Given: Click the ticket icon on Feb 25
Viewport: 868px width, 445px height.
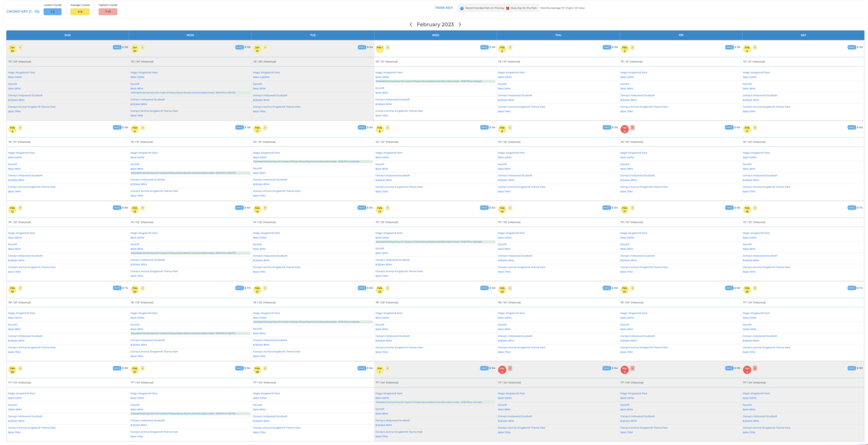Looking at the screenshot, I should 851,288.
